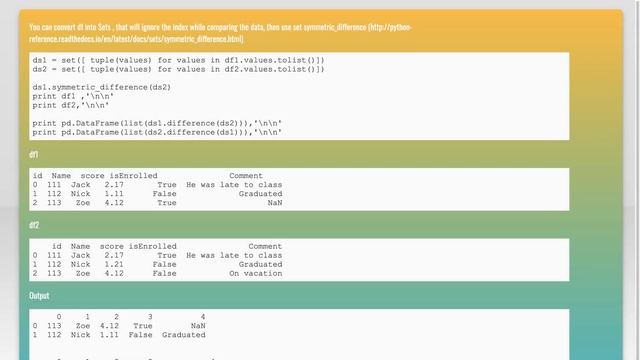This screenshot has width=640, height=360.
Task: Click score "1.11" in the df1 table
Action: coord(114,194)
